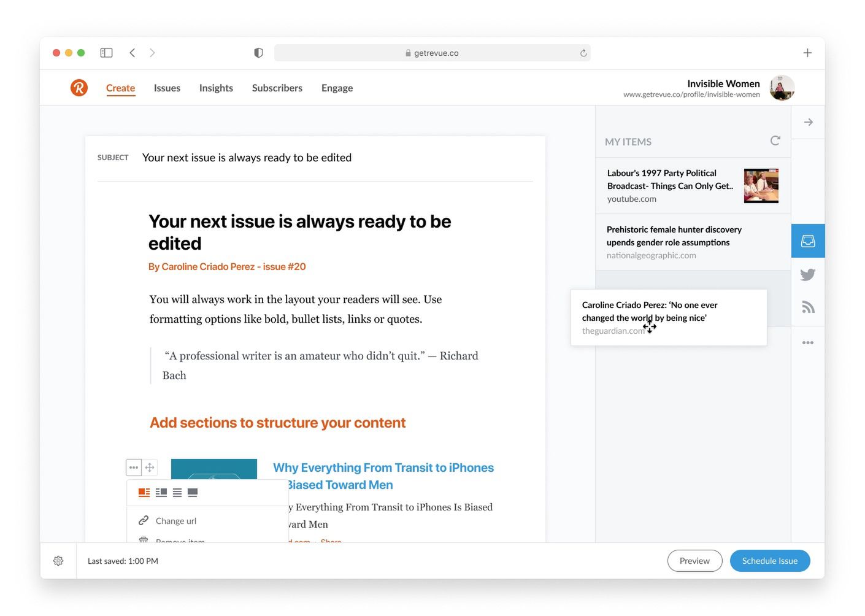This screenshot has width=865, height=616.
Task: Go back with the browser back arrow
Action: [133, 53]
